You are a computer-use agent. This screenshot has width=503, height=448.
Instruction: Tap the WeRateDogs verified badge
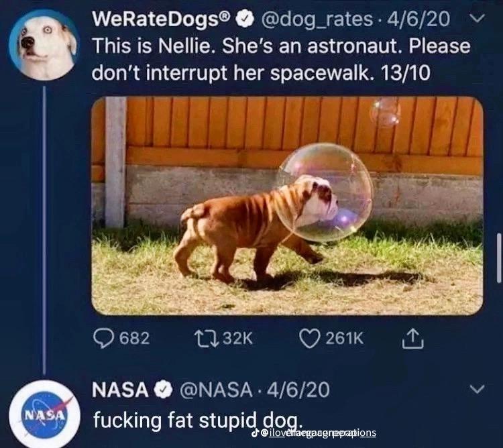pos(245,19)
